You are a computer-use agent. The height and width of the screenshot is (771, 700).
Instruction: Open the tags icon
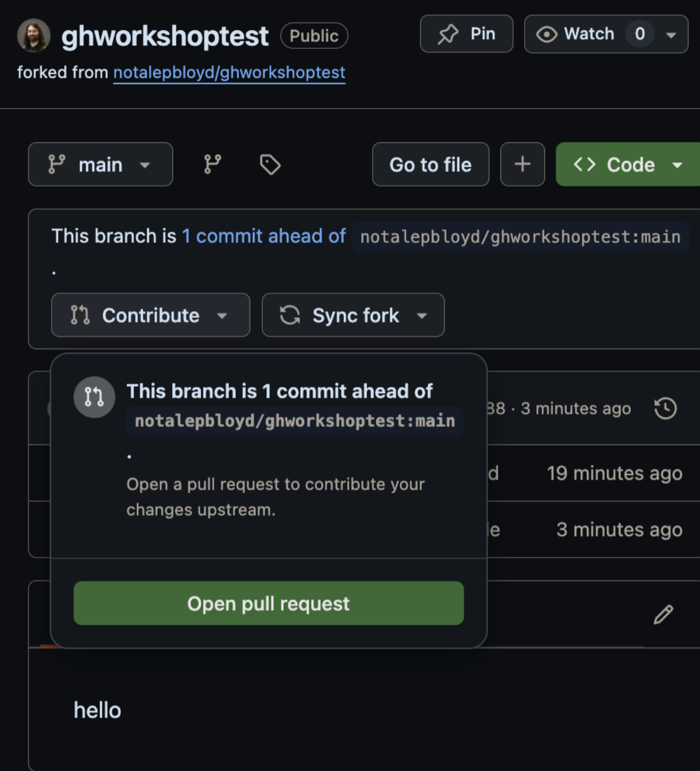click(270, 165)
